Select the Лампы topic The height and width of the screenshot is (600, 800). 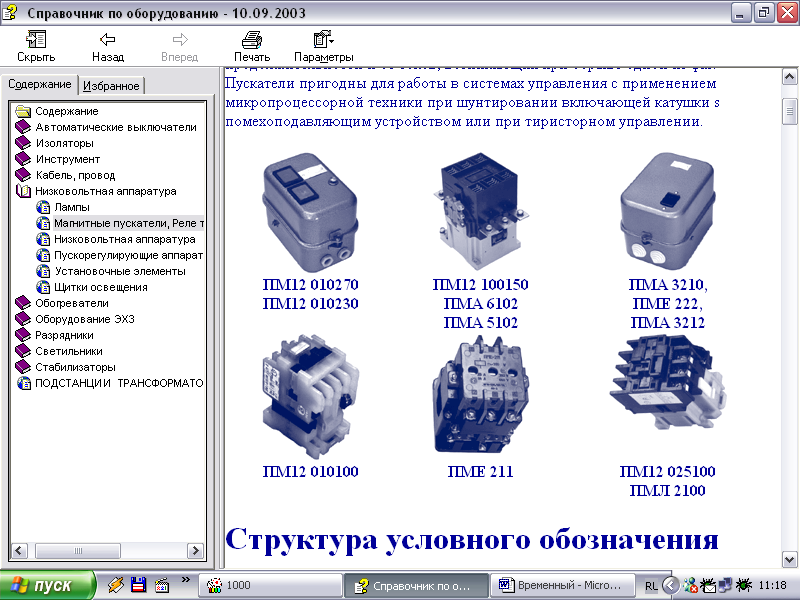[x=72, y=207]
